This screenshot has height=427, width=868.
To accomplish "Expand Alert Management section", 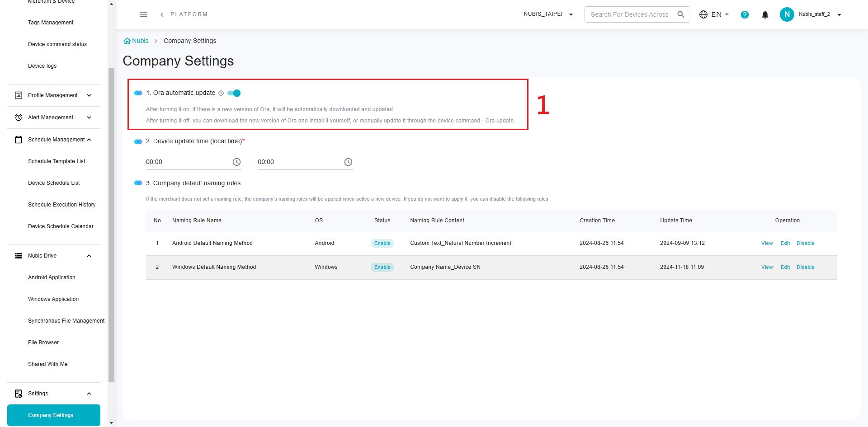I will click(x=89, y=117).
